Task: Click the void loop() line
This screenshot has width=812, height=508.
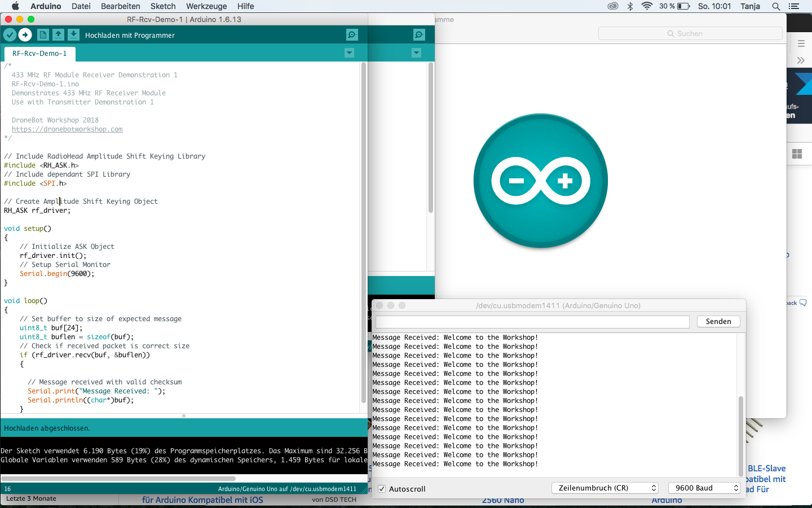Action: pyautogui.click(x=25, y=301)
